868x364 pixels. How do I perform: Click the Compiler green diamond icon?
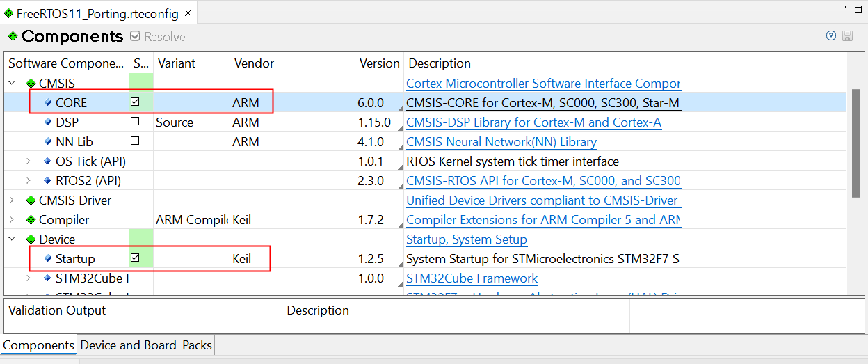tap(31, 220)
